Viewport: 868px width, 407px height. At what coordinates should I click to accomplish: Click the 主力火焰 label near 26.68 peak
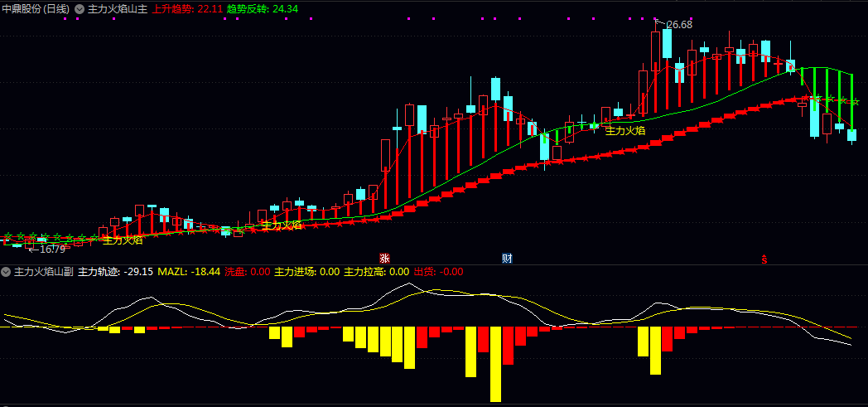625,131
